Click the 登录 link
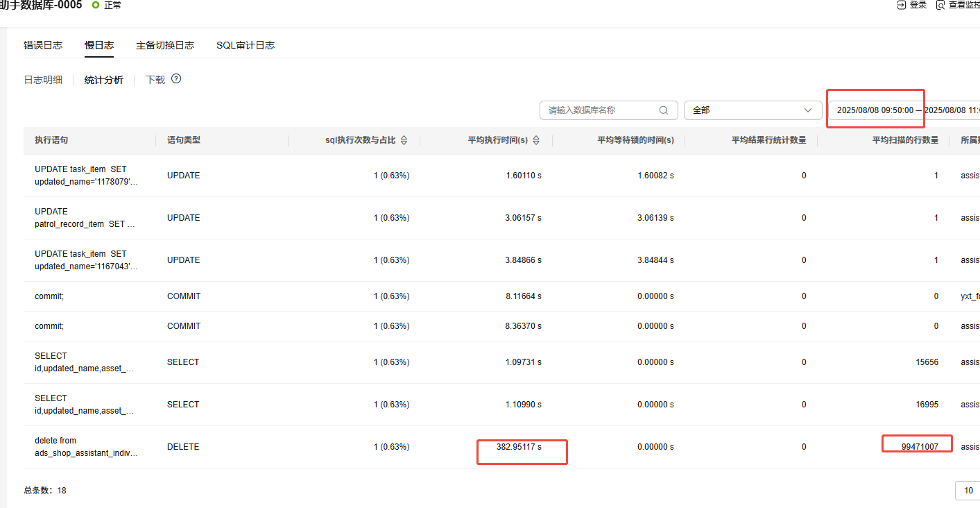Screen dimensions: 980x508 point(918,5)
